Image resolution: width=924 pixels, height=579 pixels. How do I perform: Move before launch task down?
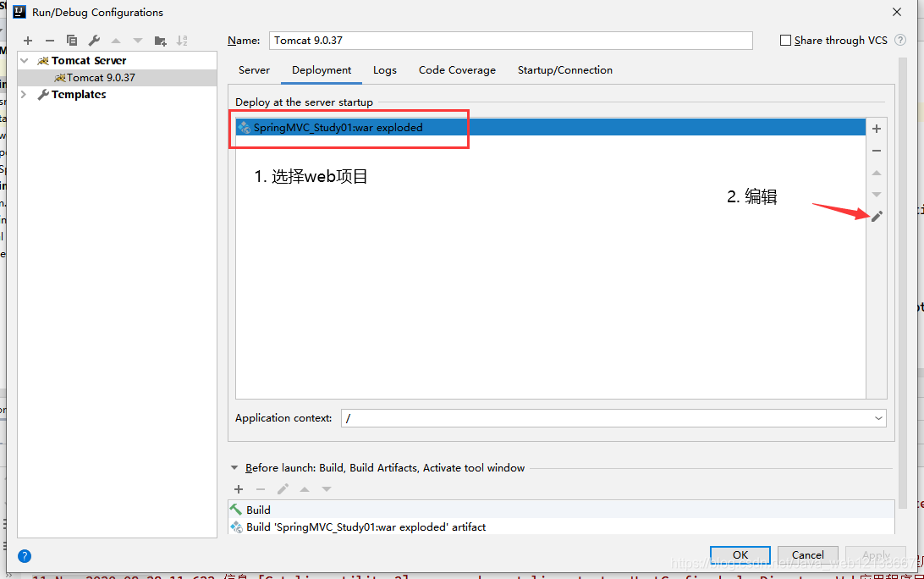(x=327, y=489)
